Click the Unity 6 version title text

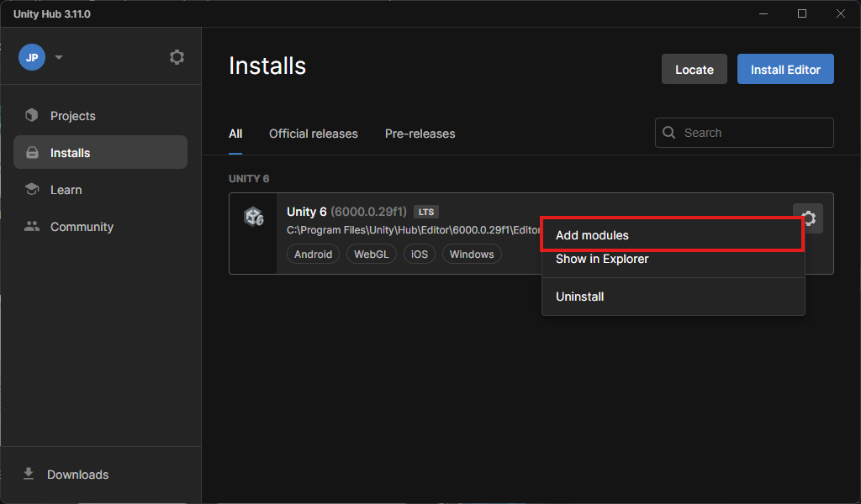coord(346,212)
